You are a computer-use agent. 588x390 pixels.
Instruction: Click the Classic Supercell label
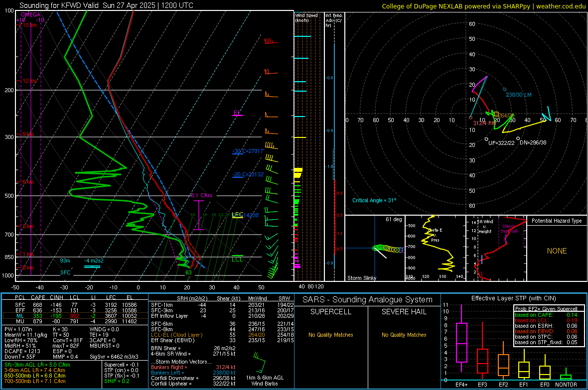point(509,229)
